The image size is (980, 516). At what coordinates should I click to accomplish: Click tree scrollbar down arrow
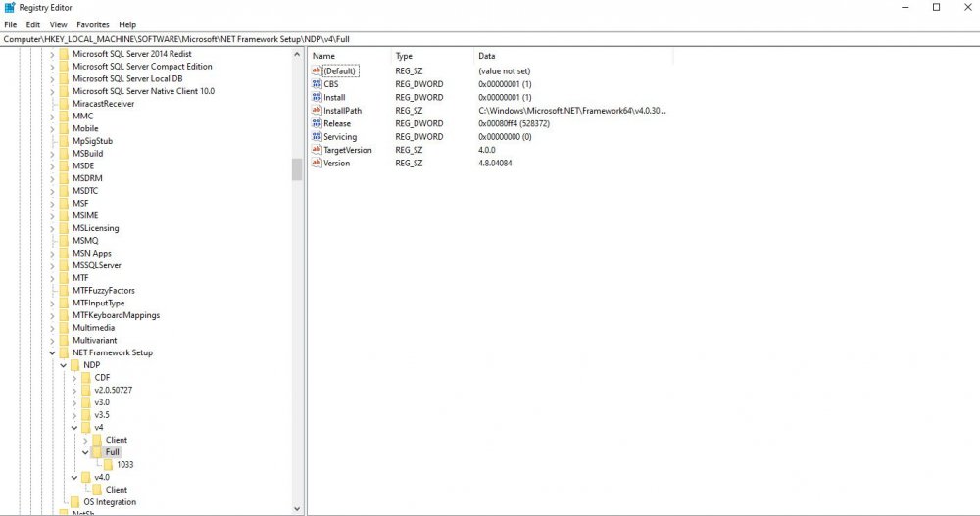[297, 509]
